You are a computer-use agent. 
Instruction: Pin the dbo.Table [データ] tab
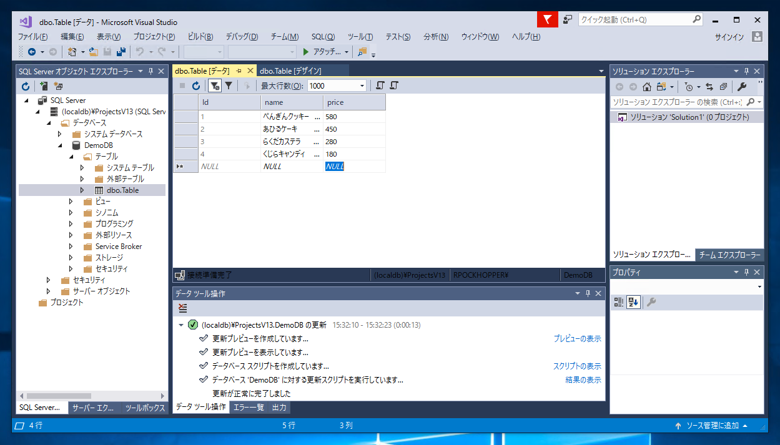pos(239,71)
